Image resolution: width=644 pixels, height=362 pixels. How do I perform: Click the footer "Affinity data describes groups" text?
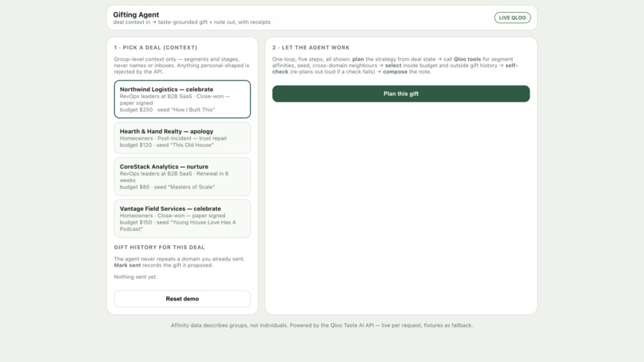pyautogui.click(x=321, y=325)
